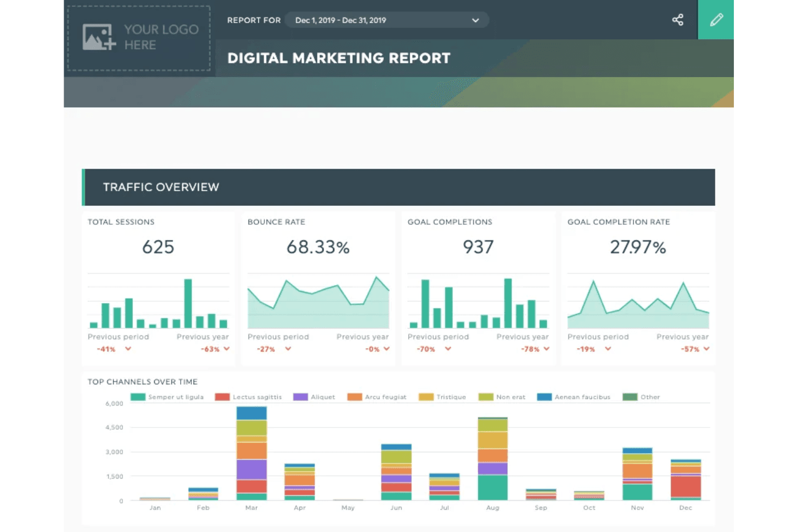Expand Bounce Rate previous year -0% chevron

[386, 349]
